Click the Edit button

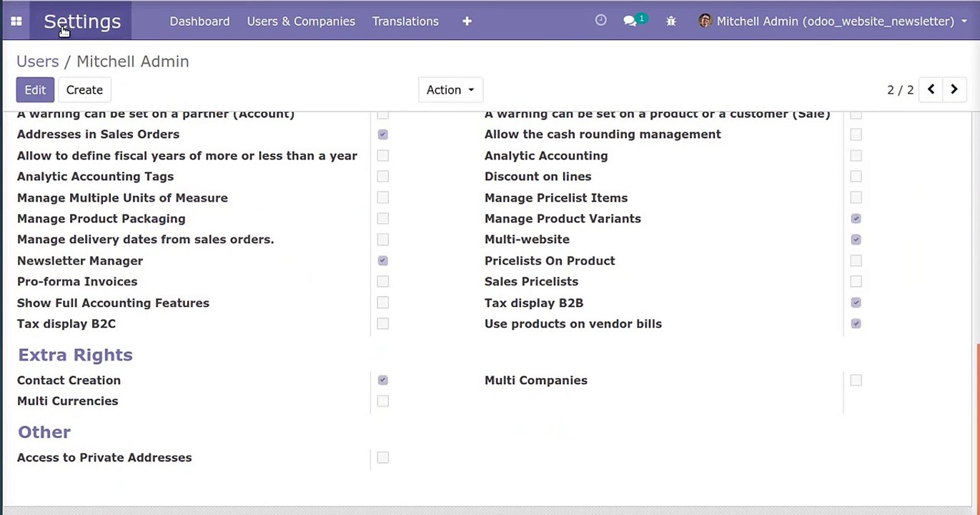(x=35, y=89)
